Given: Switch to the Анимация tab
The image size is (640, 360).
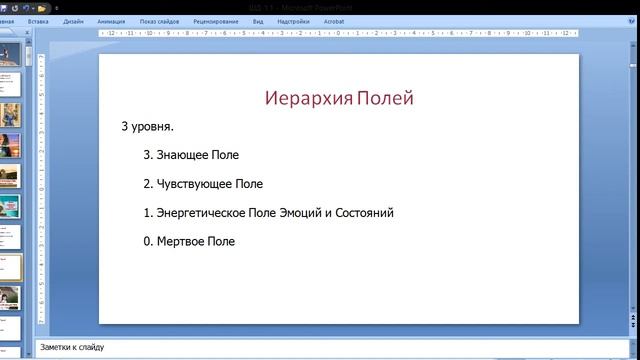Looking at the screenshot, I should tap(111, 22).
